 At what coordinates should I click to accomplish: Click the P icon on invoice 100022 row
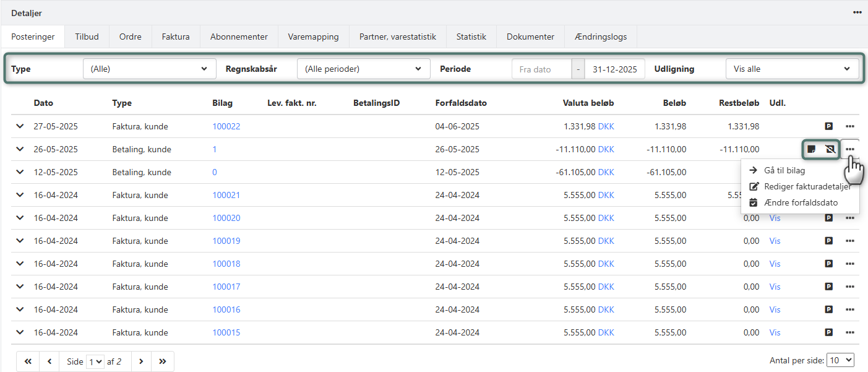829,126
